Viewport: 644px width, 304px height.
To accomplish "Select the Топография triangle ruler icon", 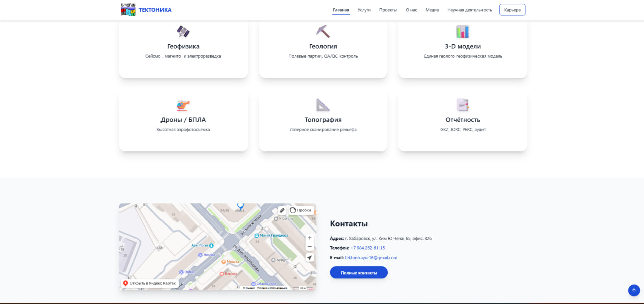I will [323, 105].
